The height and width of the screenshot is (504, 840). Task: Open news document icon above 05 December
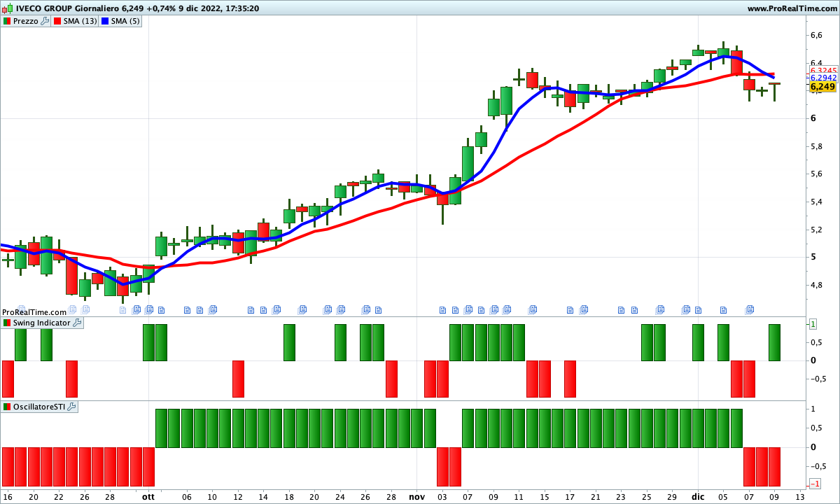(724, 309)
